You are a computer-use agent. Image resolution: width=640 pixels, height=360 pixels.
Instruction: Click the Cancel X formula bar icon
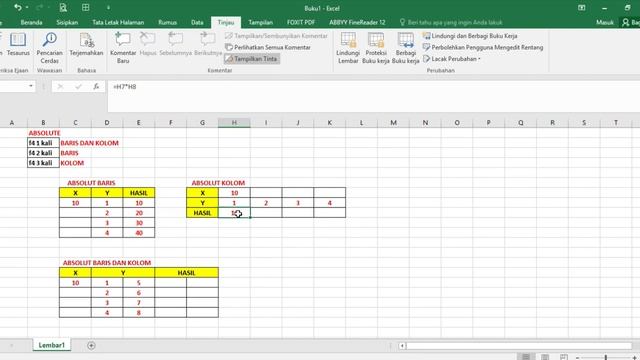[x=60, y=87]
